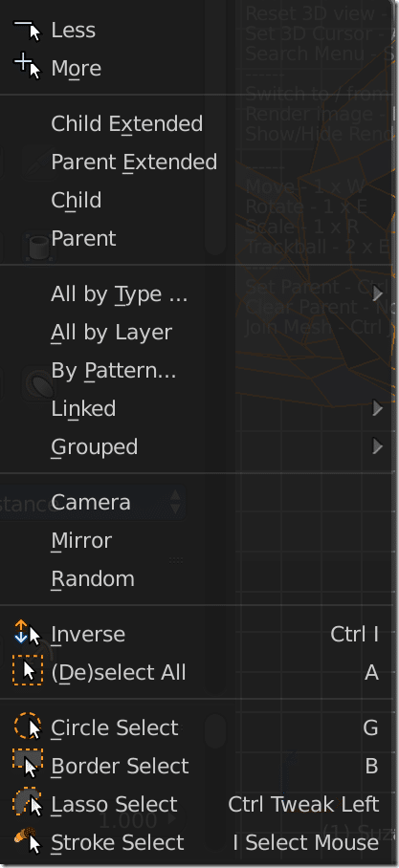The width and height of the screenshot is (399, 868).
Task: Expand the Linked submenu arrow
Action: 378,408
